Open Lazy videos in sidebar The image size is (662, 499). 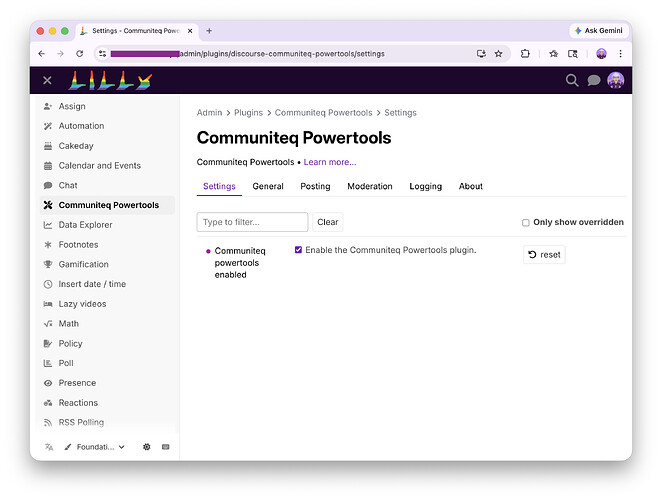point(107,304)
